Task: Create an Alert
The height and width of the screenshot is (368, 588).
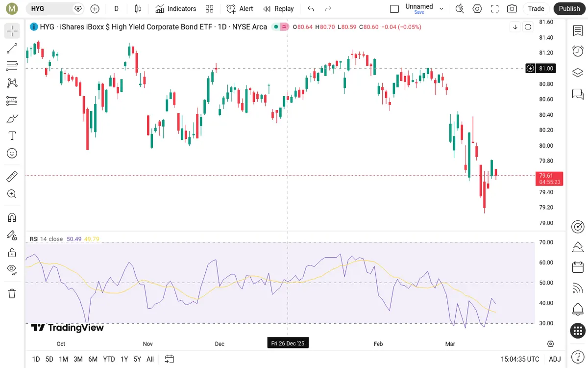Action: [240, 9]
